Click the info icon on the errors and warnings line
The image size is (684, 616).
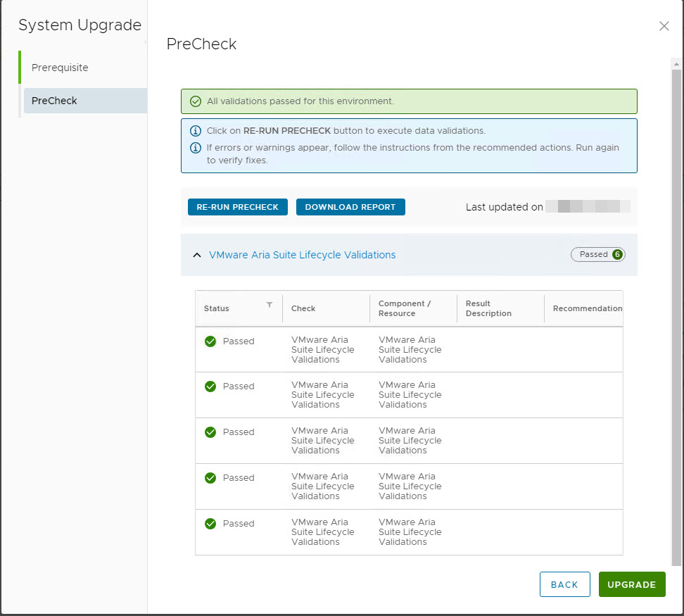(196, 148)
